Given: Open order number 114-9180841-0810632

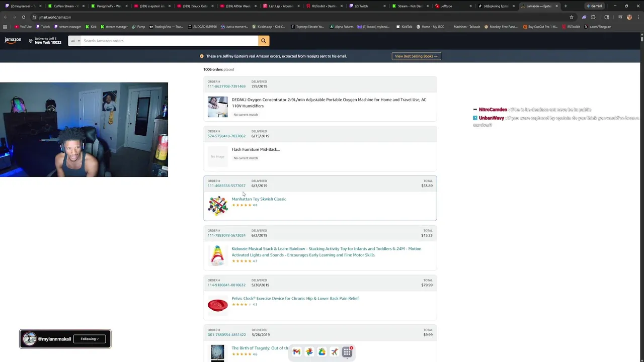Looking at the screenshot, I should pyautogui.click(x=226, y=285).
